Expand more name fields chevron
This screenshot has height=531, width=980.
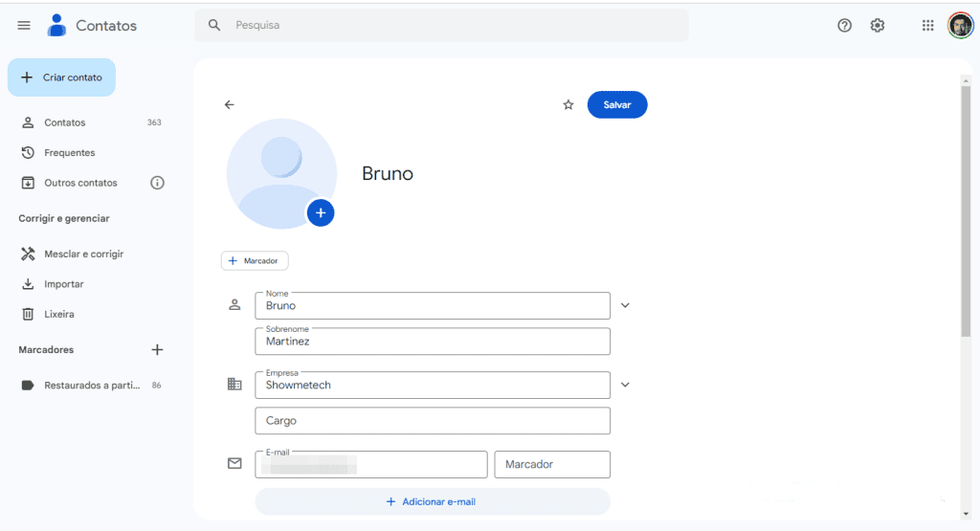pos(625,305)
